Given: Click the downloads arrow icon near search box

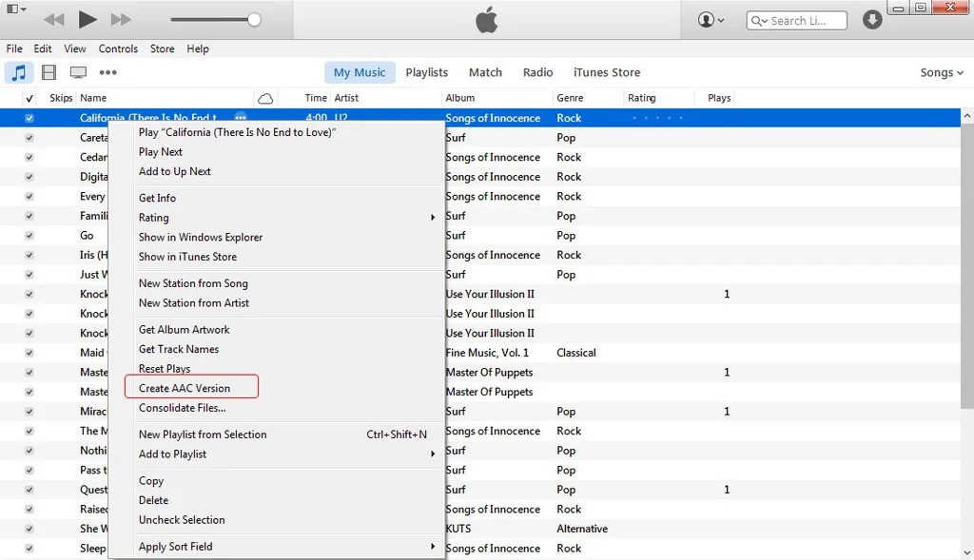Looking at the screenshot, I should [871, 19].
